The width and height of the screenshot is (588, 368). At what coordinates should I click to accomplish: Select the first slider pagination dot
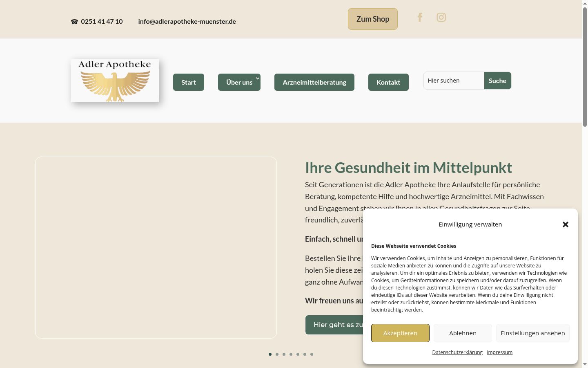point(270,354)
